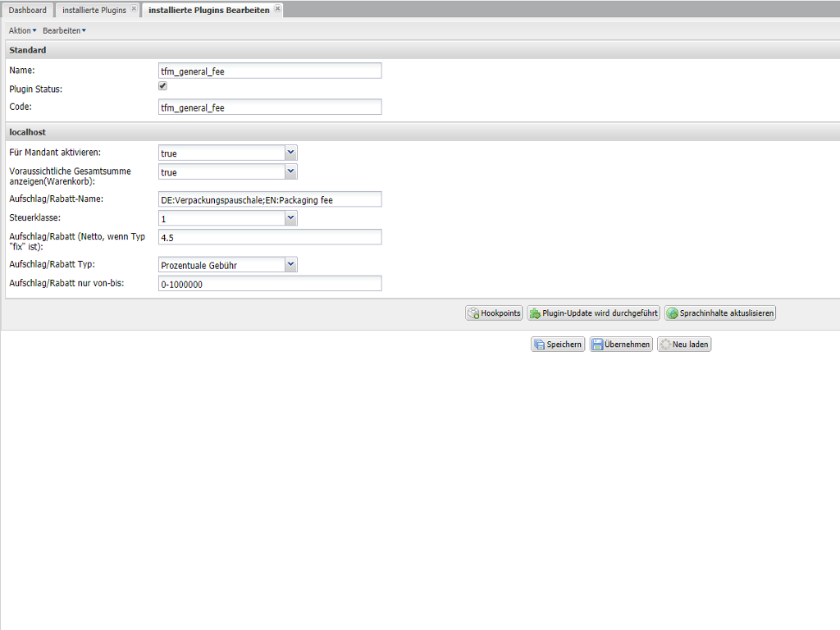Click Sprachinhalte aktualisieren globe button
This screenshot has height=630, width=840.
[719, 313]
